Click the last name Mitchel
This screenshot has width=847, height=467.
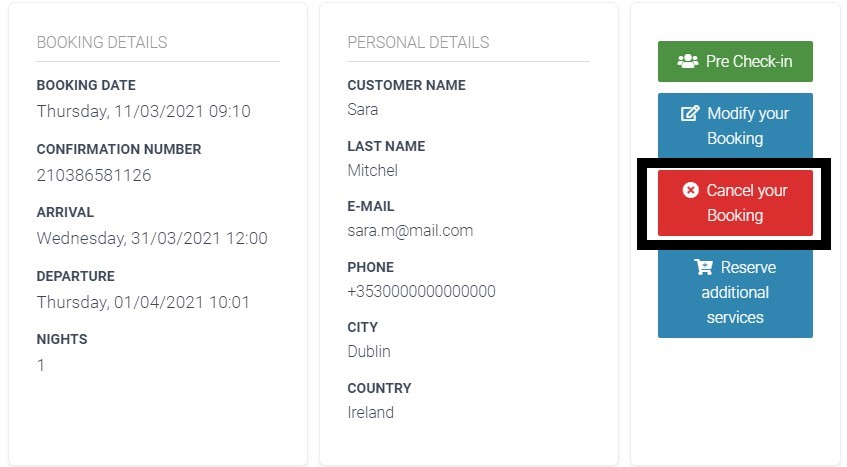click(373, 171)
